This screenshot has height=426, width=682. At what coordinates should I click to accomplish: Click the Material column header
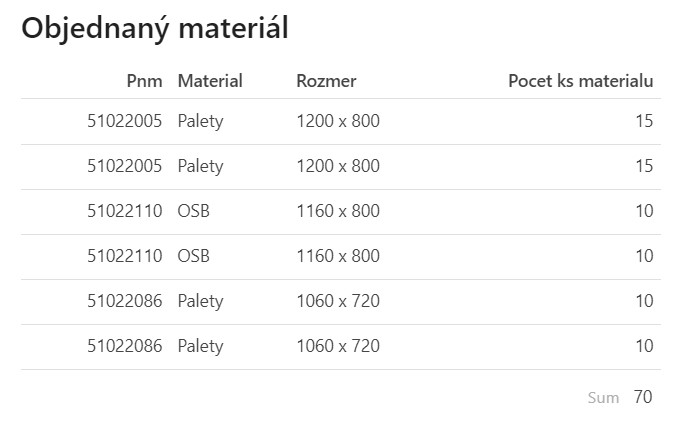click(210, 81)
